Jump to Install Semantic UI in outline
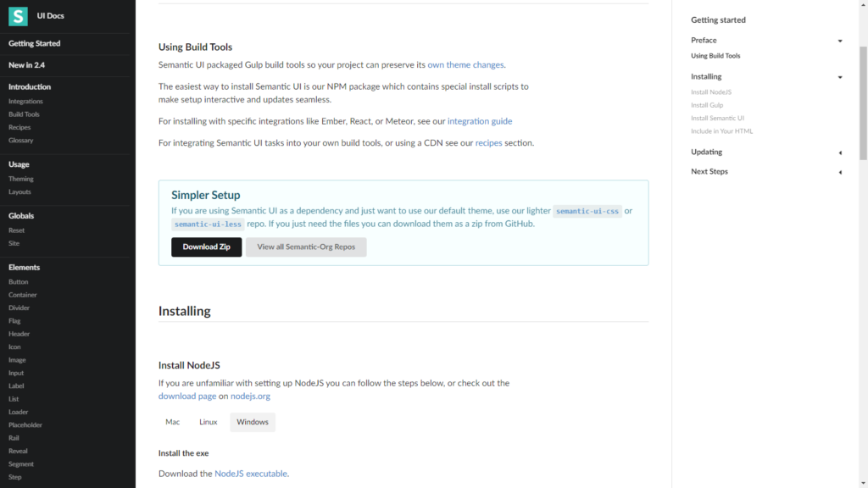 (717, 118)
